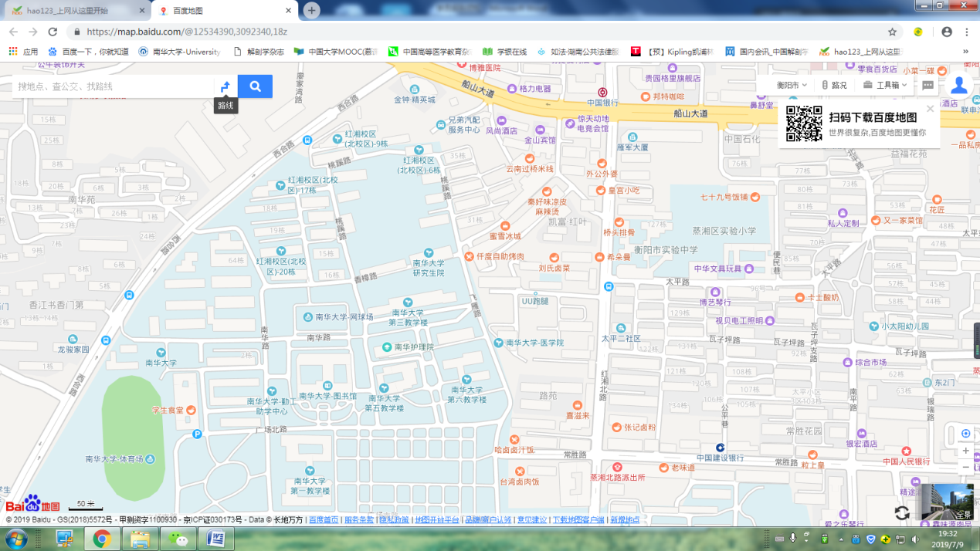980x551 pixels.
Task: Open the feedback message bubble icon
Action: tap(927, 86)
